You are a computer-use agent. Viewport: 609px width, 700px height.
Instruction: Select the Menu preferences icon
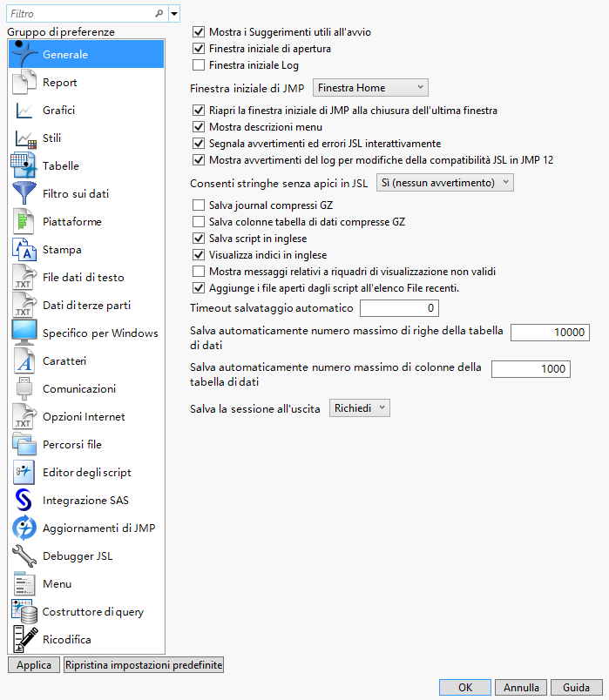24,583
